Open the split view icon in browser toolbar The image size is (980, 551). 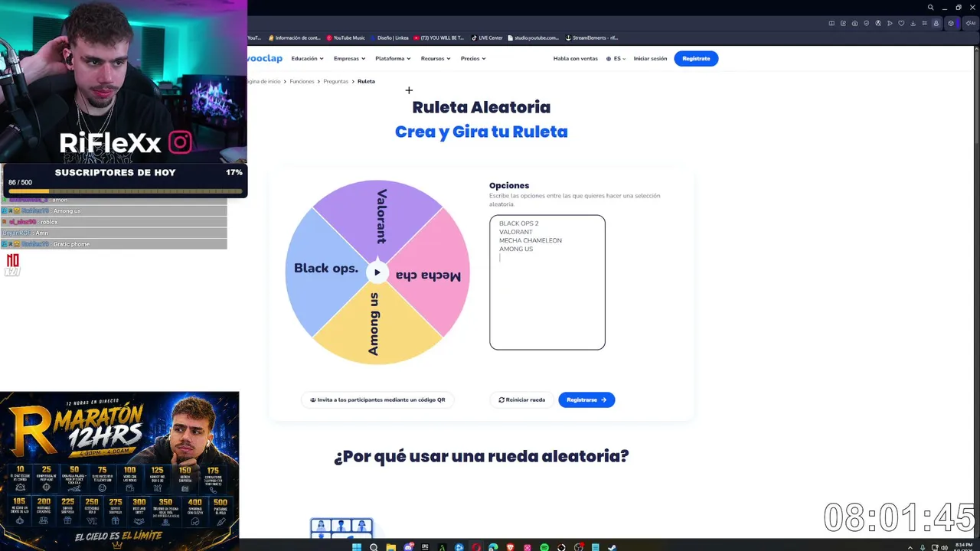click(x=831, y=24)
